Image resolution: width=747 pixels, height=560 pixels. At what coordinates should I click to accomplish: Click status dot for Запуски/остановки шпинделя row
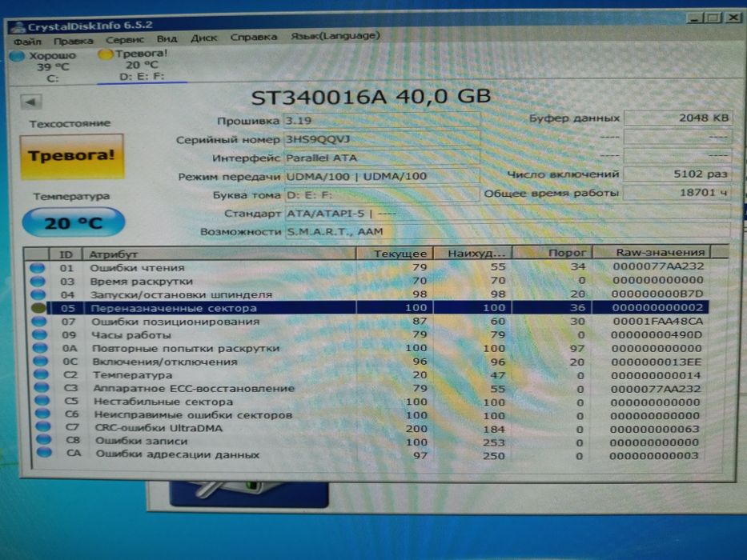tap(38, 294)
